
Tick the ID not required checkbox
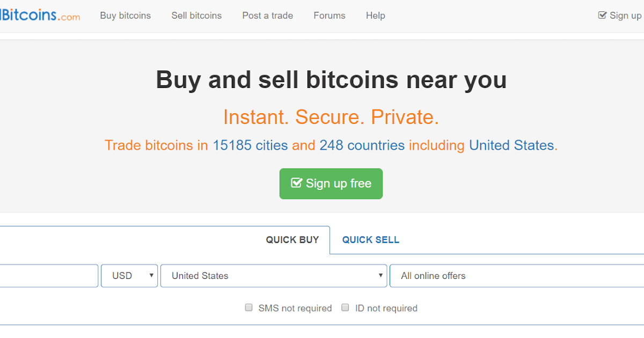tap(346, 307)
